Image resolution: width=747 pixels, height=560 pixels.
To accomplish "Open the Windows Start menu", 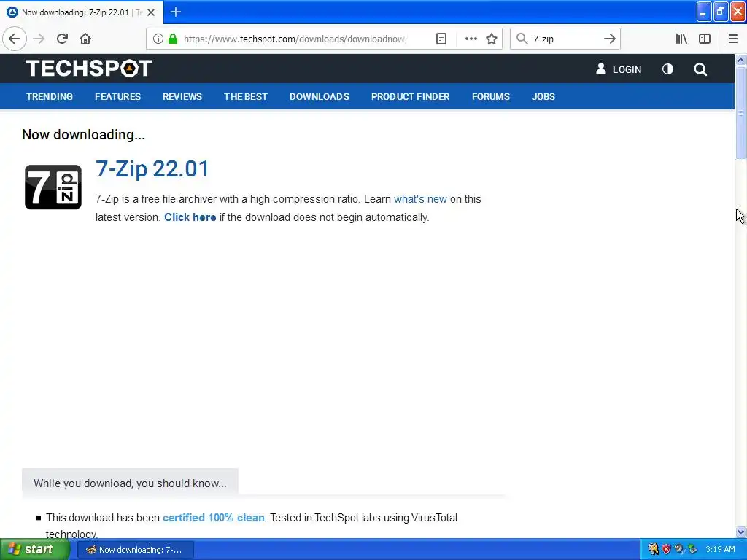I will 35,550.
